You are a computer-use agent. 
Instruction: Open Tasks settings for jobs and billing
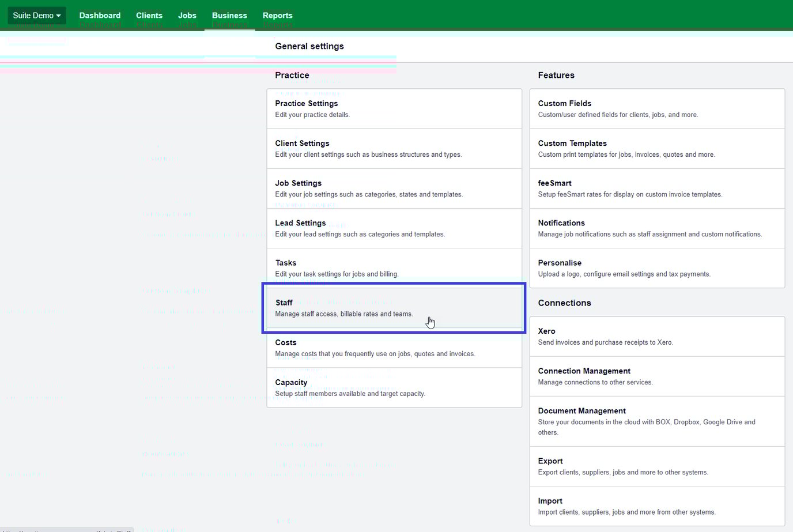coord(394,267)
